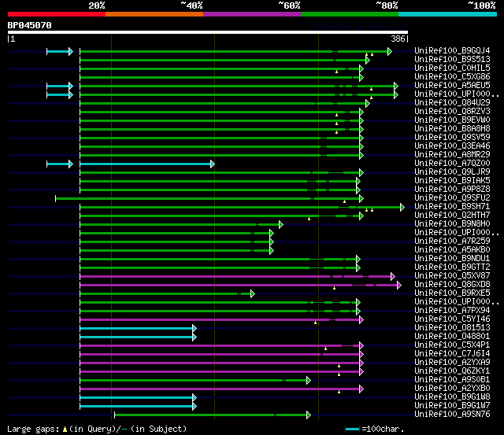Select the UniRef100_B9G1W8 subject label
Screen dimensions: 504x435
pyautogui.click(x=452, y=397)
